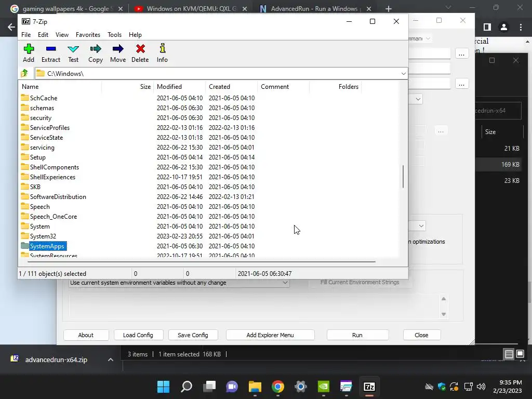Open the volume tray icon
Screen dimensions: 532x399
click(x=481, y=387)
